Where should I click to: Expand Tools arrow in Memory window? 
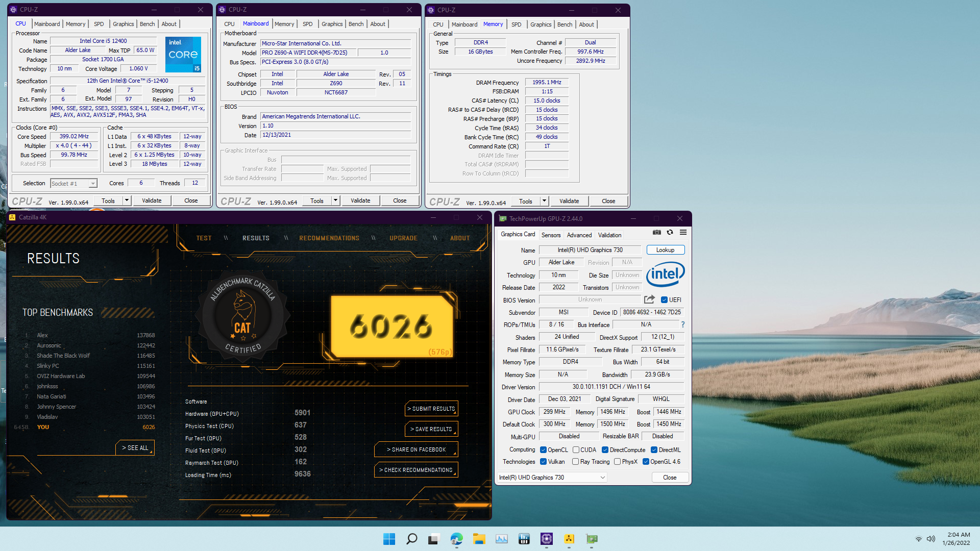544,201
